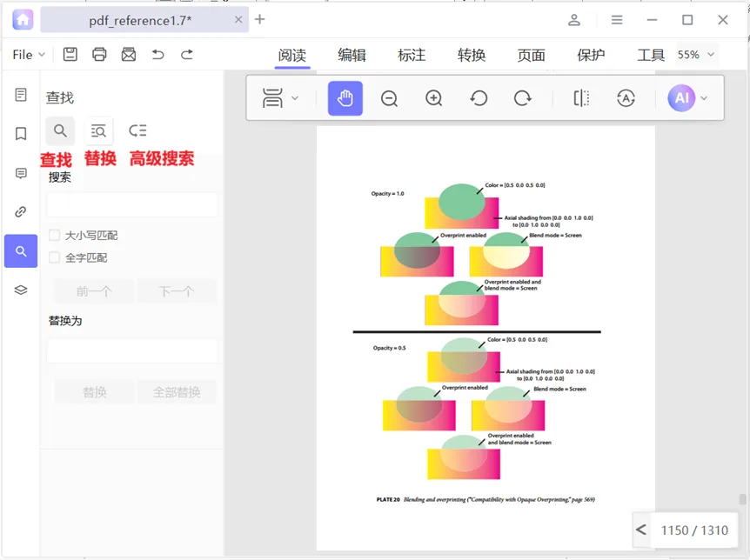Click the vertical scrollbar thumb
The width and height of the screenshot is (750, 560).
coord(742,499)
